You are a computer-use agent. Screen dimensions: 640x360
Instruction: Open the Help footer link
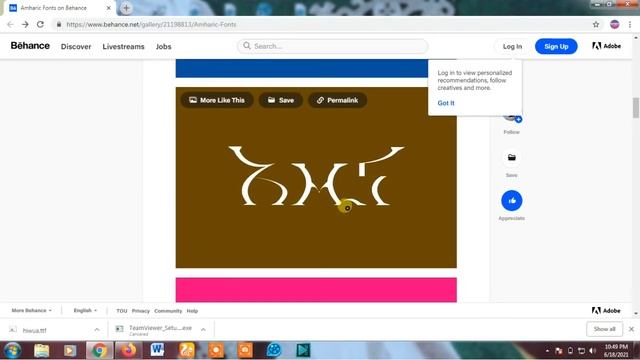pos(192,311)
